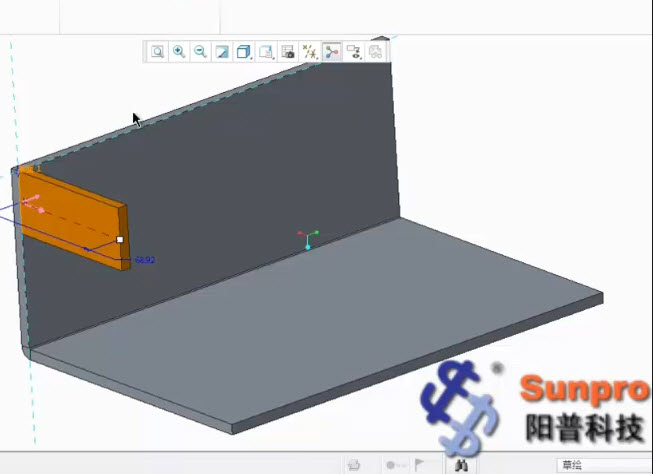Image resolution: width=653 pixels, height=474 pixels.
Task: Open the Annotation Display options icon
Action: coord(354,52)
